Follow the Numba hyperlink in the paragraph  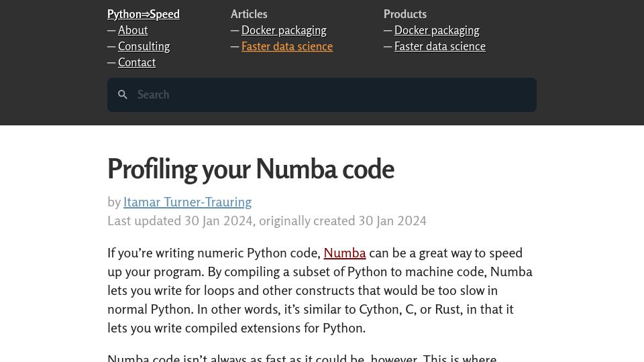[345, 253]
